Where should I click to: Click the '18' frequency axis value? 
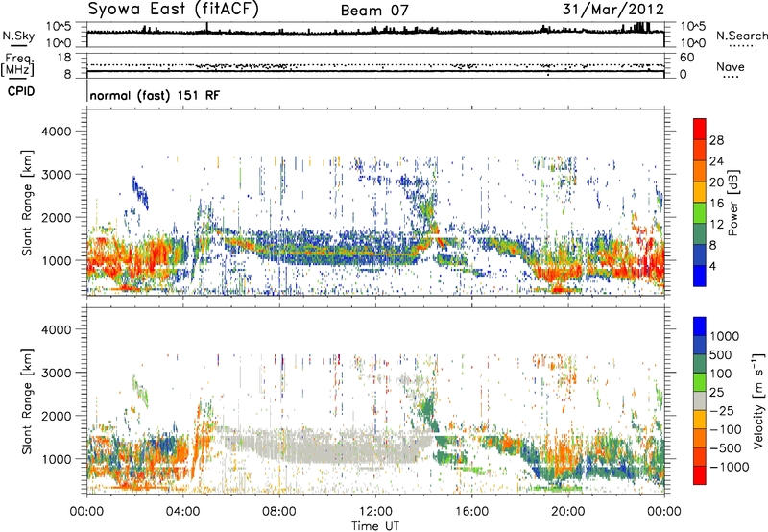(x=64, y=58)
